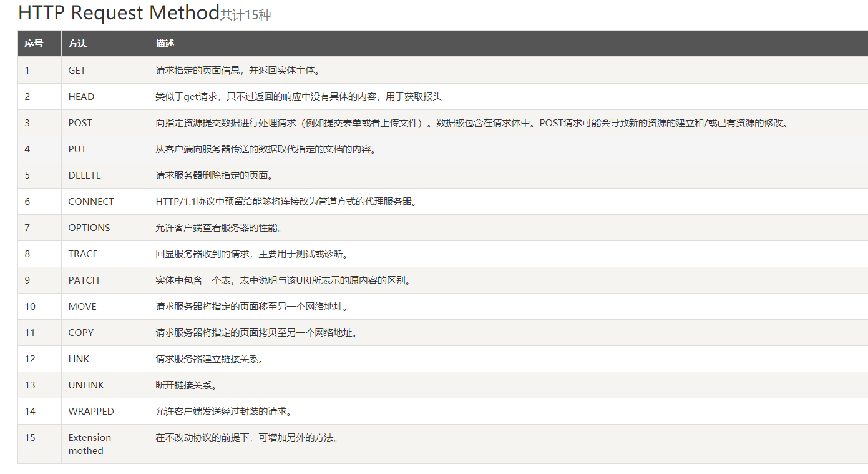Click sequence number '8' in TRACE row
868x474 pixels.
[27, 254]
